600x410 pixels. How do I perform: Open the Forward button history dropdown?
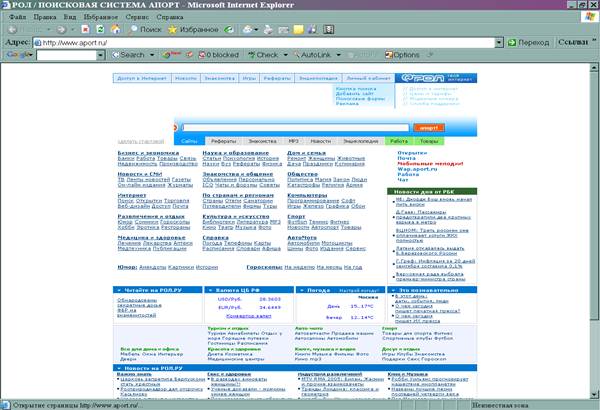[73, 29]
